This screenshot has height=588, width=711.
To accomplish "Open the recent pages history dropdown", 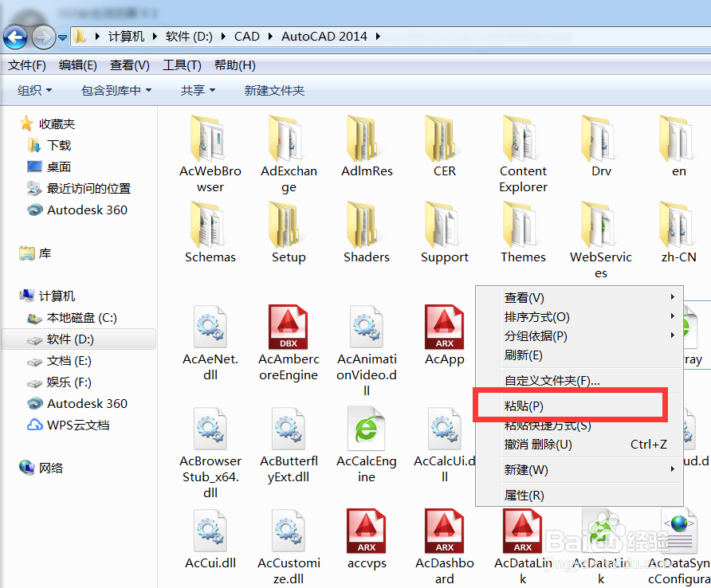I will coord(63,37).
